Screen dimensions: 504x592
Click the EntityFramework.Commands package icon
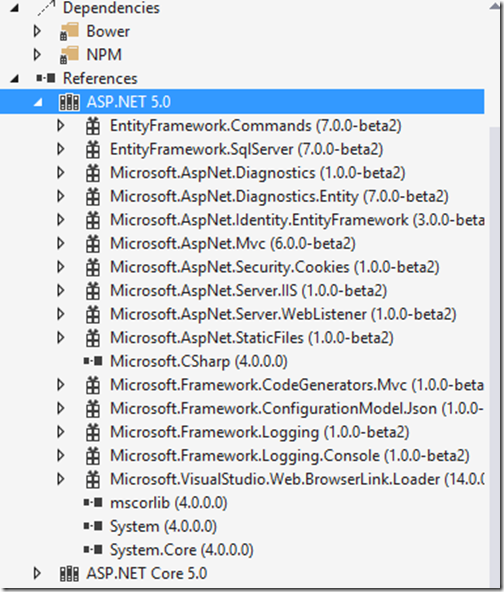93,126
